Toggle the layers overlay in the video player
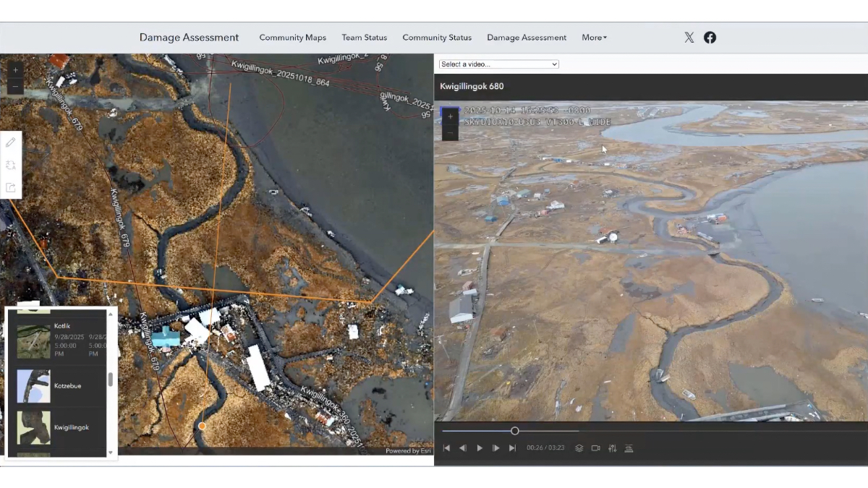Image resolution: width=868 pixels, height=488 pixels. tap(579, 448)
